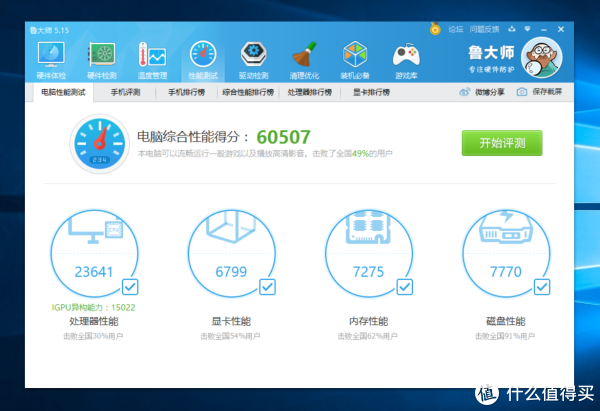This screenshot has width=600, height=411.
Task: Uncheck the 磁盘性能 test checkbox
Action: click(542, 287)
